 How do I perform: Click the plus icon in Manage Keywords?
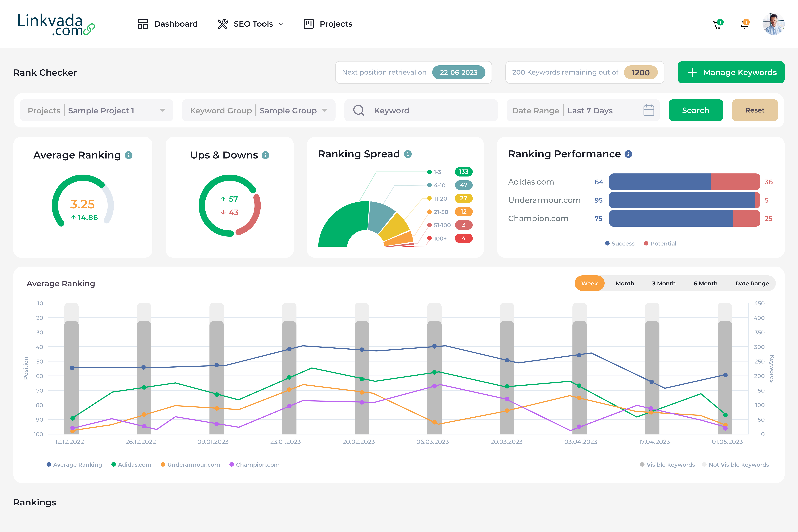click(692, 72)
